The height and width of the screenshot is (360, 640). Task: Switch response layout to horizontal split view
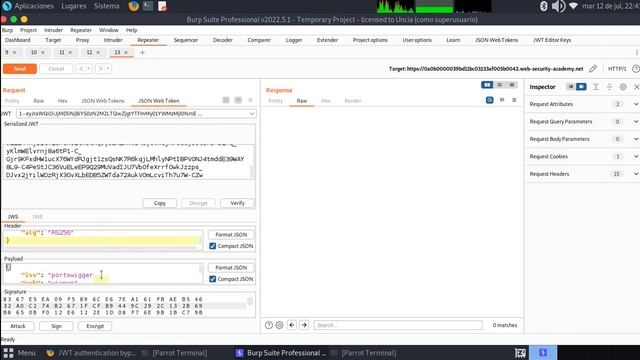500,85
